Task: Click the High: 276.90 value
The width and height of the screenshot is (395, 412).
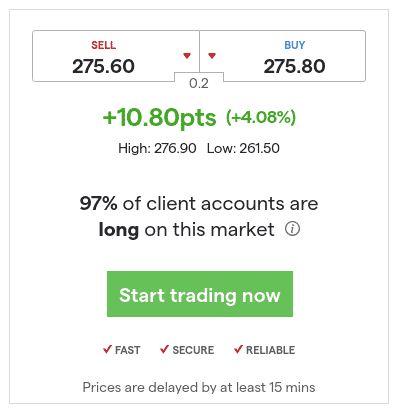Action: [157, 148]
